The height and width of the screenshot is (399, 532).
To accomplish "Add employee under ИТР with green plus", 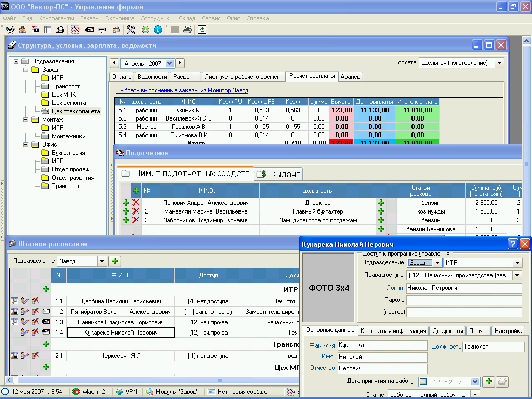I will [x=46, y=289].
